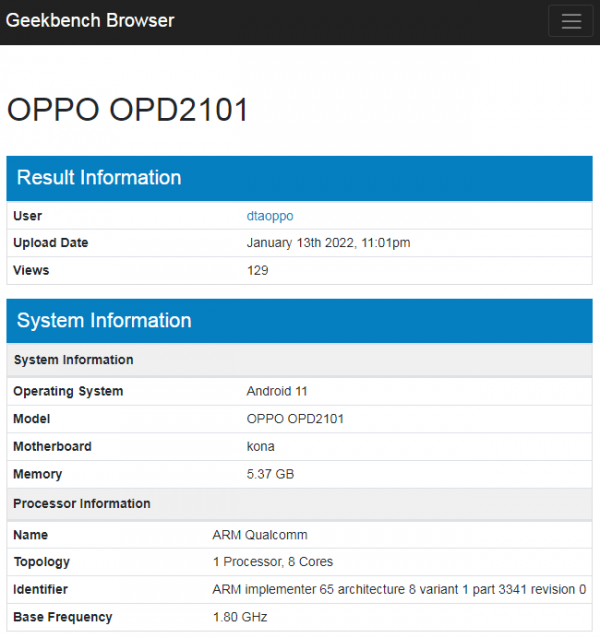
Task: Click the Memory label
Action: 37,474
